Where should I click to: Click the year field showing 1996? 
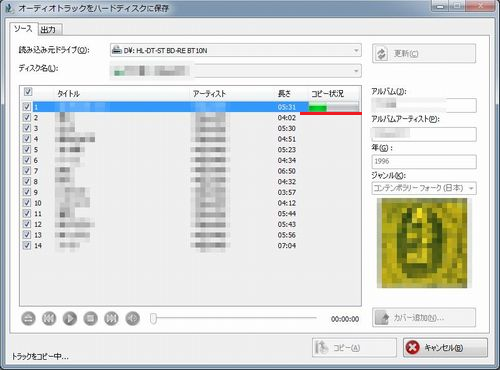coord(424,162)
